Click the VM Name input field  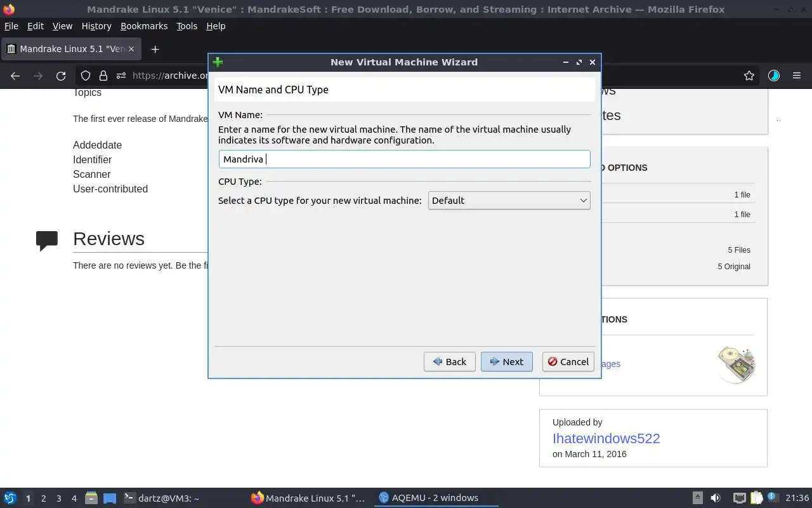pyautogui.click(x=404, y=159)
